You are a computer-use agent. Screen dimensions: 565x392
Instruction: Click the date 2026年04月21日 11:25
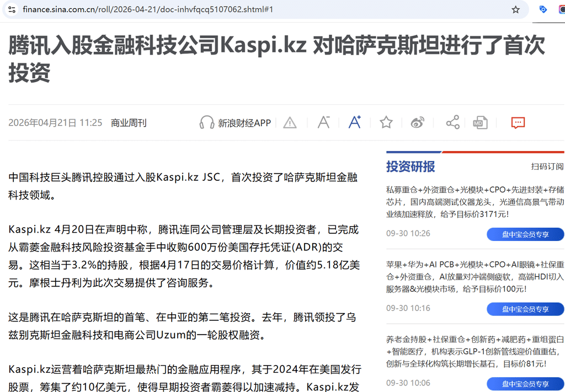55,123
